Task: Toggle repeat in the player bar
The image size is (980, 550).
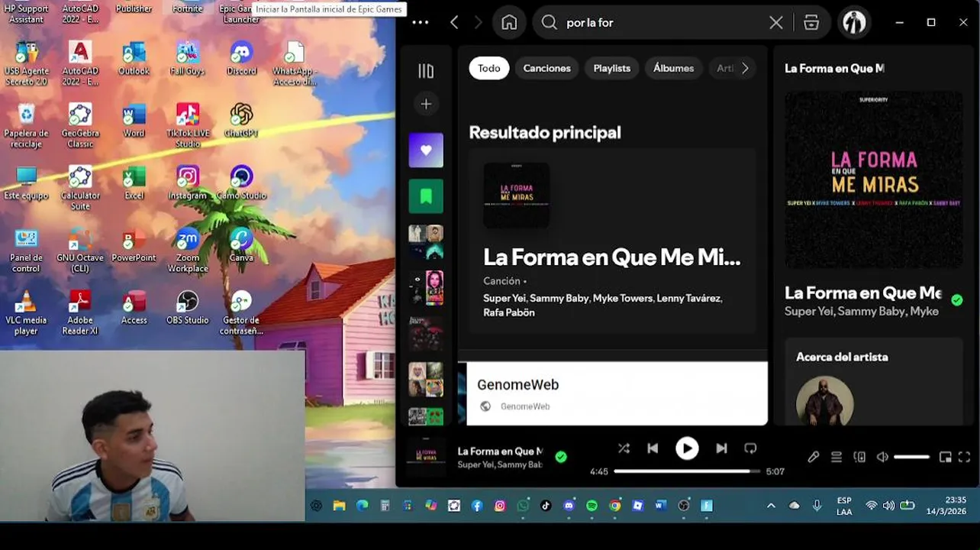Action: pyautogui.click(x=750, y=448)
